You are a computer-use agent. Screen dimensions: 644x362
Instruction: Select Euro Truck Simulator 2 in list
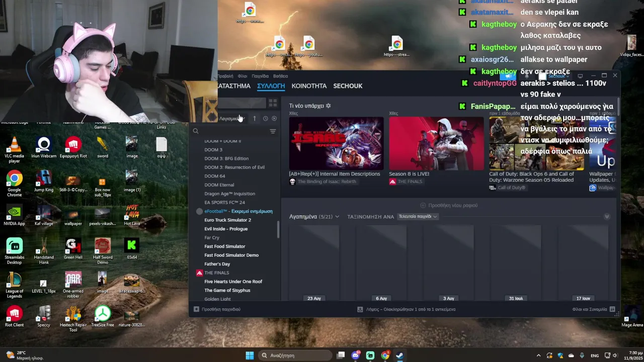(227, 220)
